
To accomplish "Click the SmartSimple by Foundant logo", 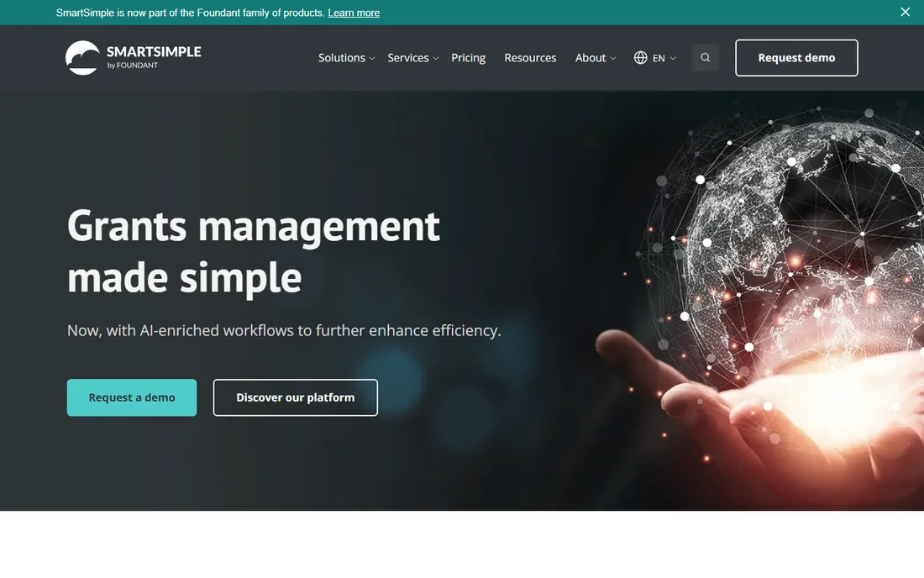I will (134, 58).
